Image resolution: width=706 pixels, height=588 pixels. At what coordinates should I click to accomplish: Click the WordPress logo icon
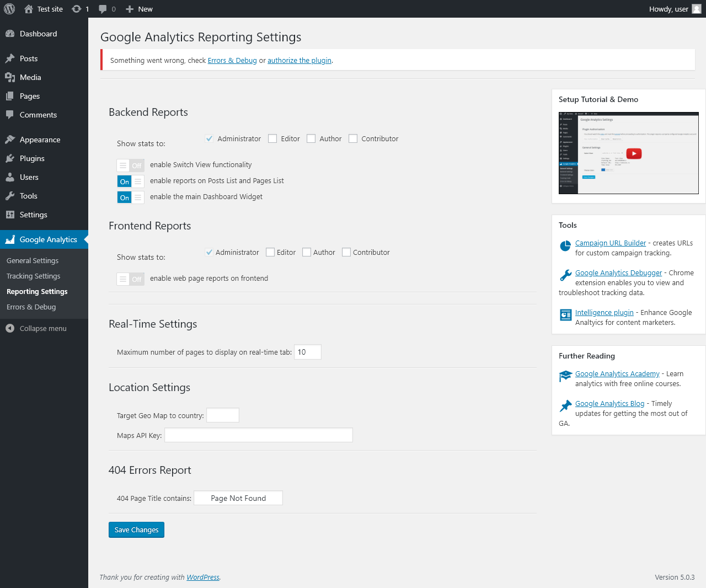(9, 9)
